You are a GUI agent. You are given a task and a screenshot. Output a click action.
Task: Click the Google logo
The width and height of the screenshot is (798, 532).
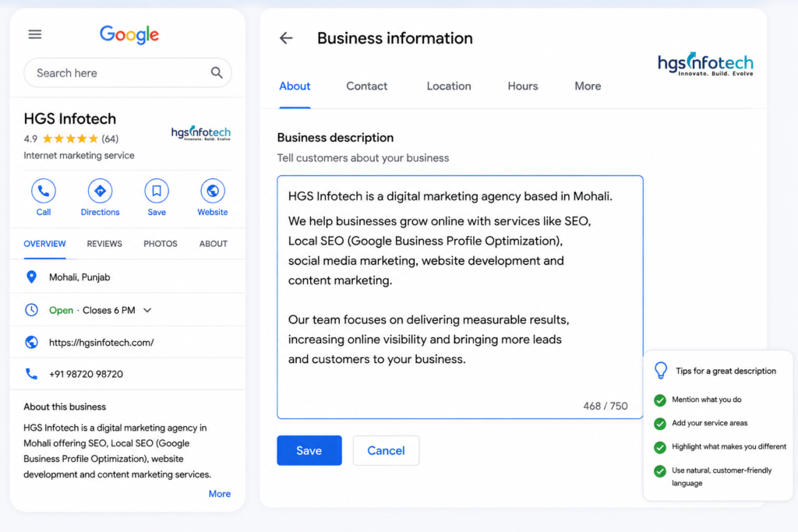pos(129,35)
